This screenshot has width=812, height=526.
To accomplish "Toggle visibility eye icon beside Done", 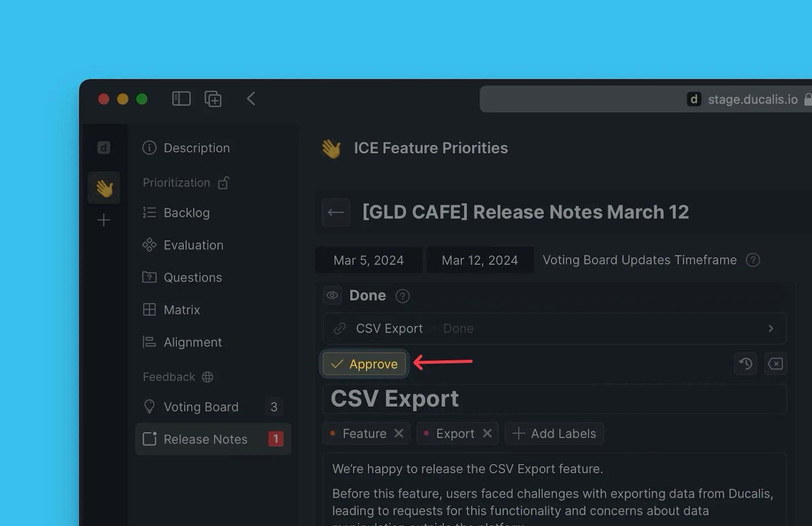I will pos(332,295).
